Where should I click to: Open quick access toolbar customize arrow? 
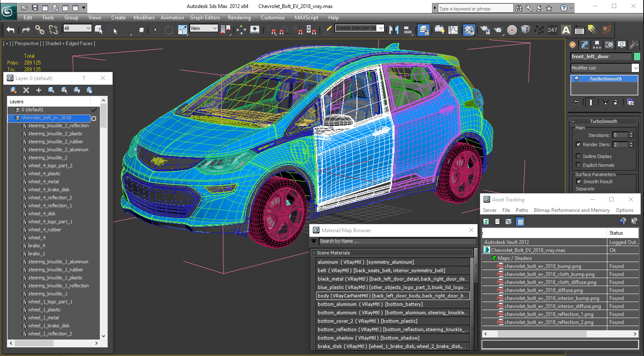coord(84,8)
